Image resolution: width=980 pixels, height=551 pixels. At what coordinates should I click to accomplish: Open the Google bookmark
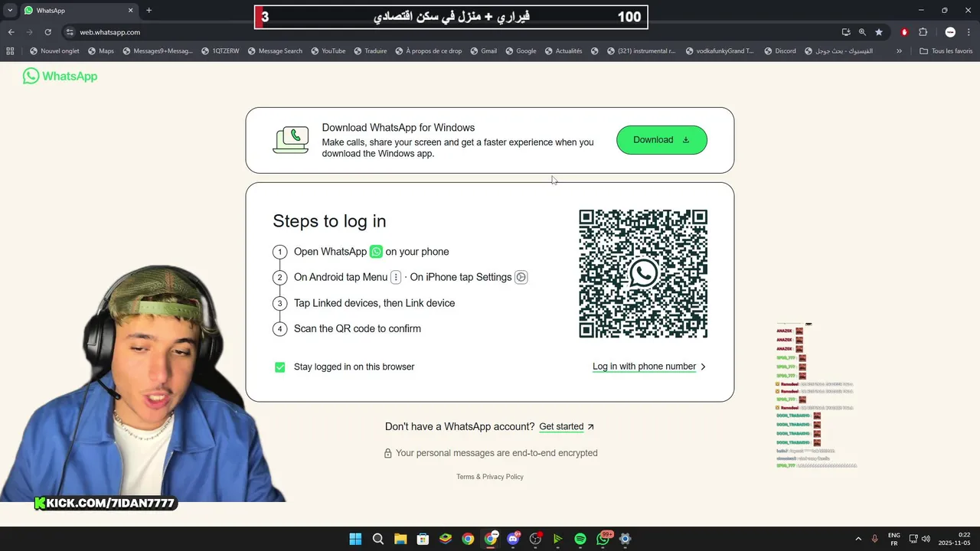pos(521,51)
